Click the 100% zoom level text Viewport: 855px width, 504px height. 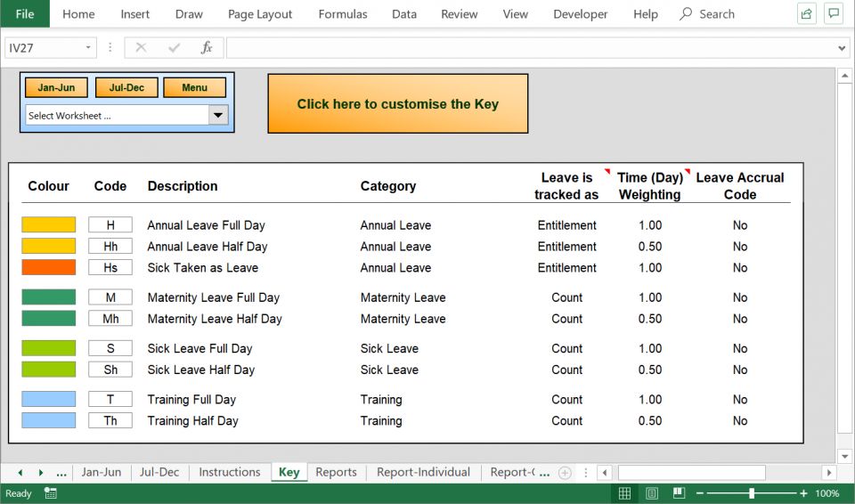[826, 493]
